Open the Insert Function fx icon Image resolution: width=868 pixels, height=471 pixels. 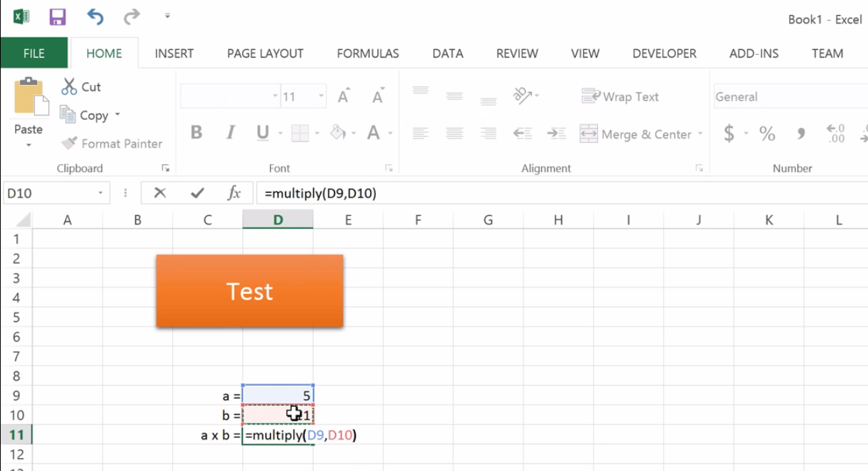pos(234,192)
